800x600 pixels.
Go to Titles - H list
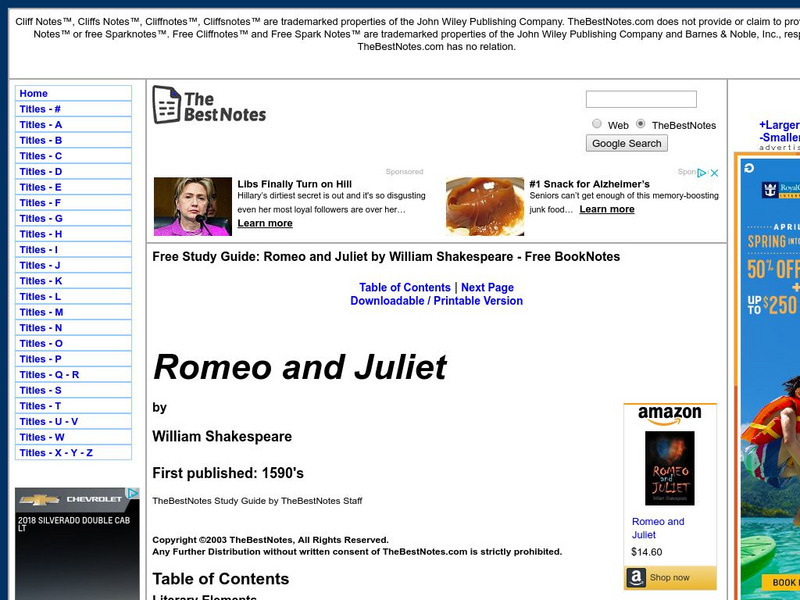tap(73, 234)
